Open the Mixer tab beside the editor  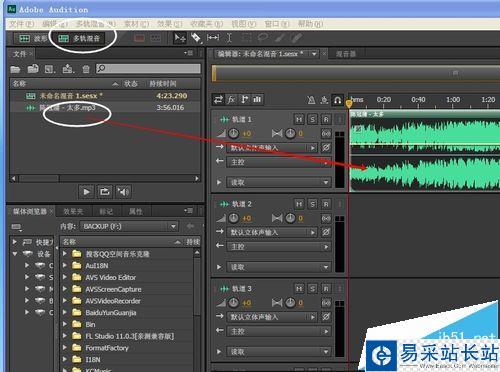[x=345, y=54]
